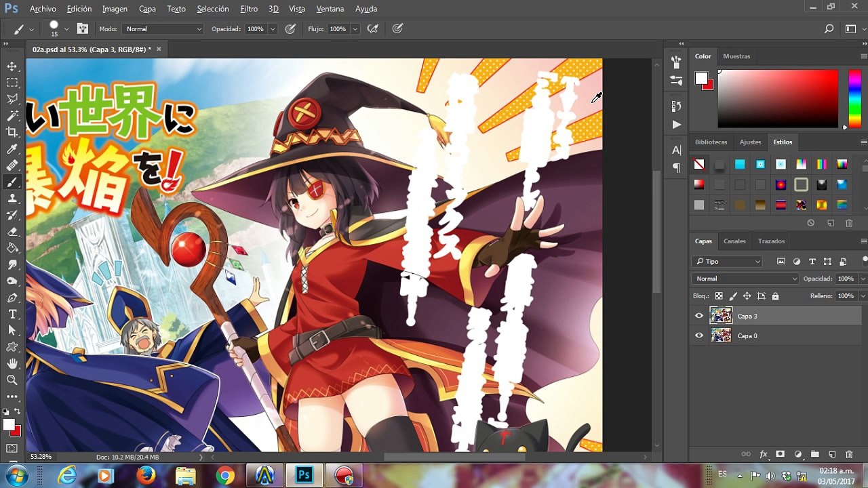The image size is (868, 488).
Task: Select the Hand tool
Action: point(12,364)
